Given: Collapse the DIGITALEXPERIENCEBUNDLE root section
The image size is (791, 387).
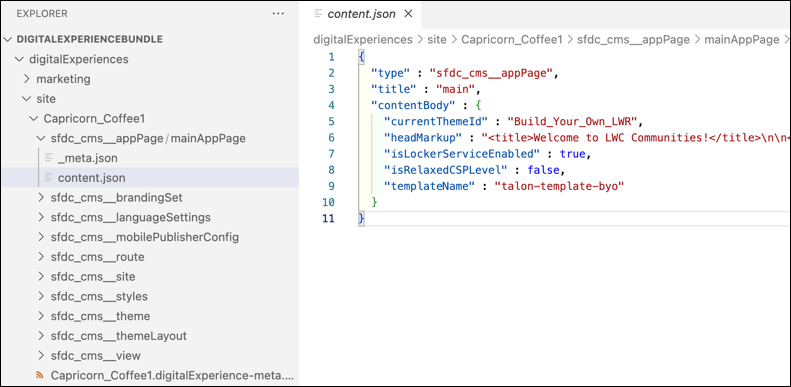Looking at the screenshot, I should click(9, 39).
